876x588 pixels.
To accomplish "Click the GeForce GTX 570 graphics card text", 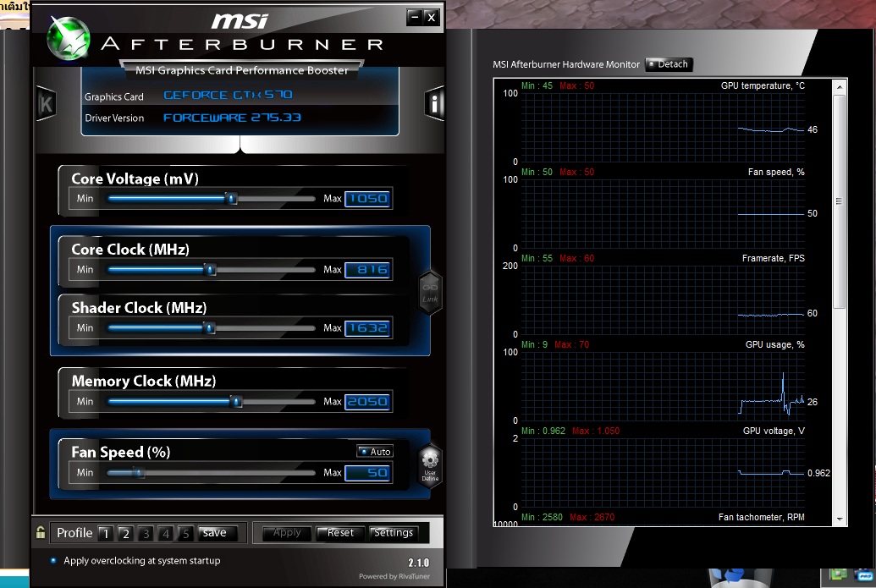I will tap(228, 95).
